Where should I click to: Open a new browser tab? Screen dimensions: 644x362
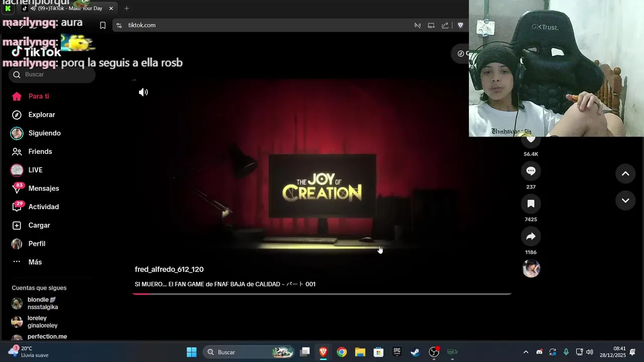tap(127, 9)
